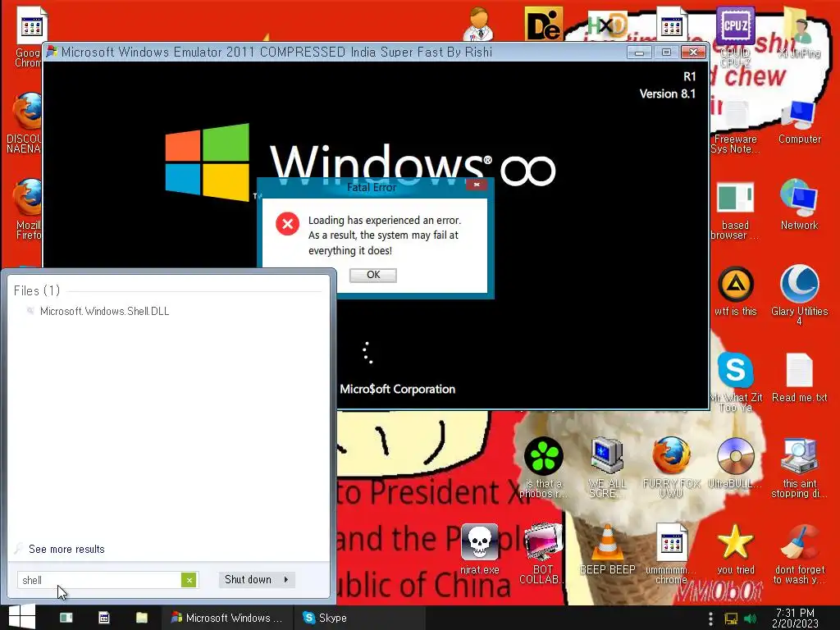Screen dimensions: 840x630
Task: Click the network tray icon
Action: (731, 619)
